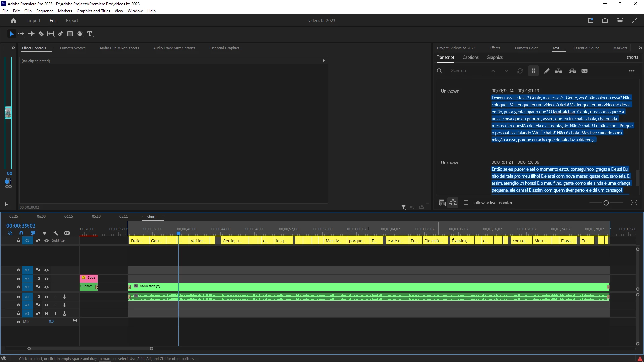Select the Razor tool
This screenshot has width=644, height=362.
point(41,34)
